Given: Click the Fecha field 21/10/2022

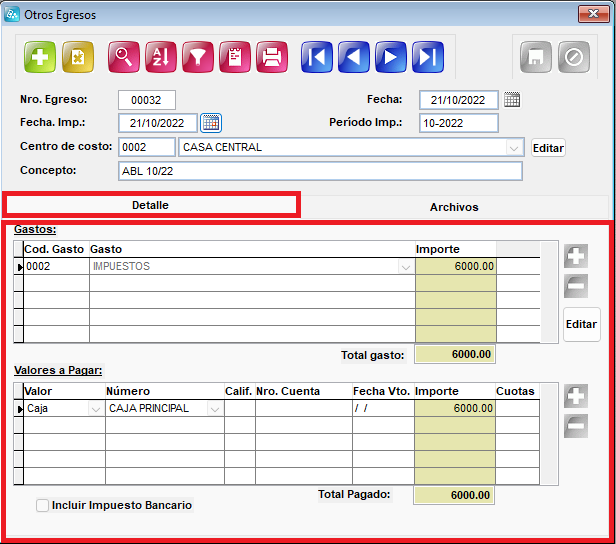Looking at the screenshot, I should (458, 100).
